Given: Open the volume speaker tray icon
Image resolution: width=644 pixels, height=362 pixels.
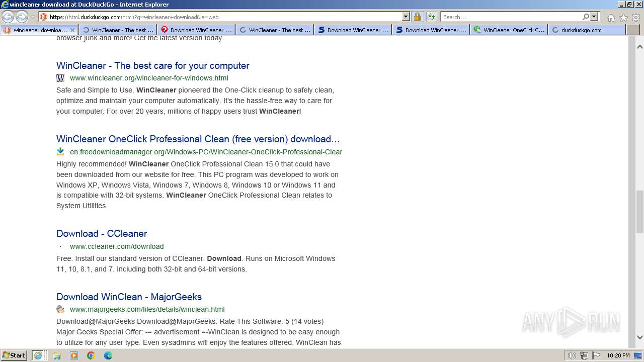Looking at the screenshot, I should click(572, 355).
